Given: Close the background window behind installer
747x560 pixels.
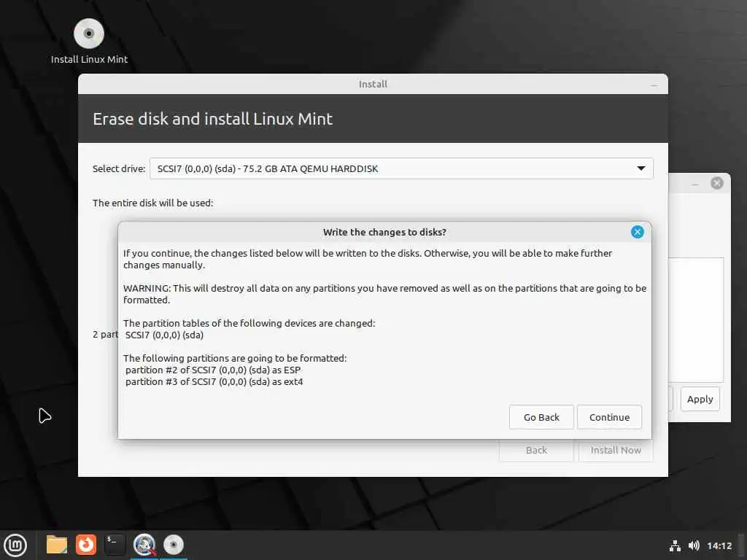Looking at the screenshot, I should coord(717,183).
